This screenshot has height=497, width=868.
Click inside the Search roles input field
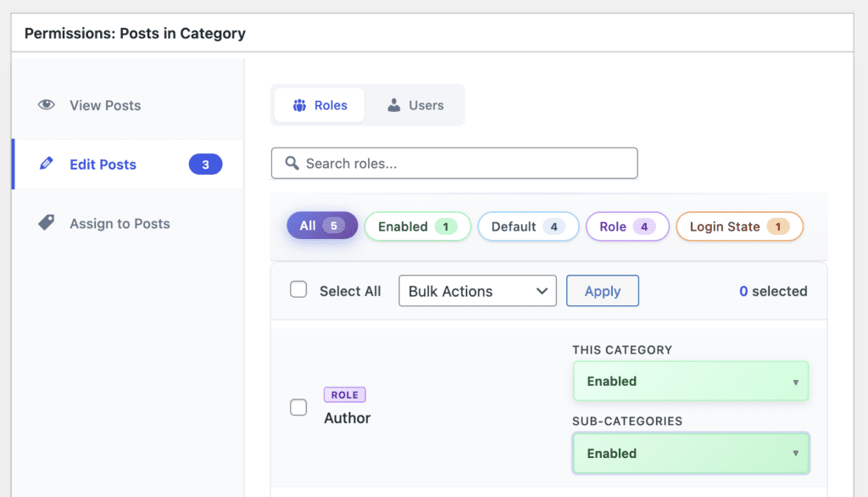(453, 162)
